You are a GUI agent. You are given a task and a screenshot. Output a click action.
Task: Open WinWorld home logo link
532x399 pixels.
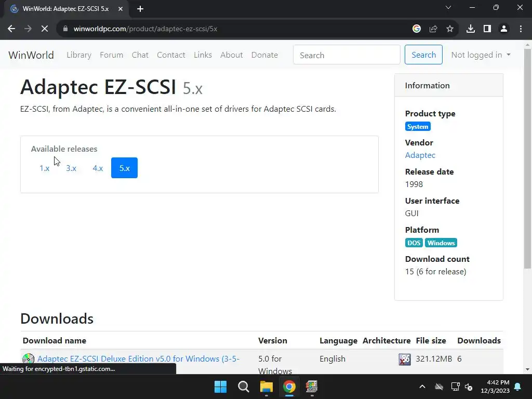[31, 55]
